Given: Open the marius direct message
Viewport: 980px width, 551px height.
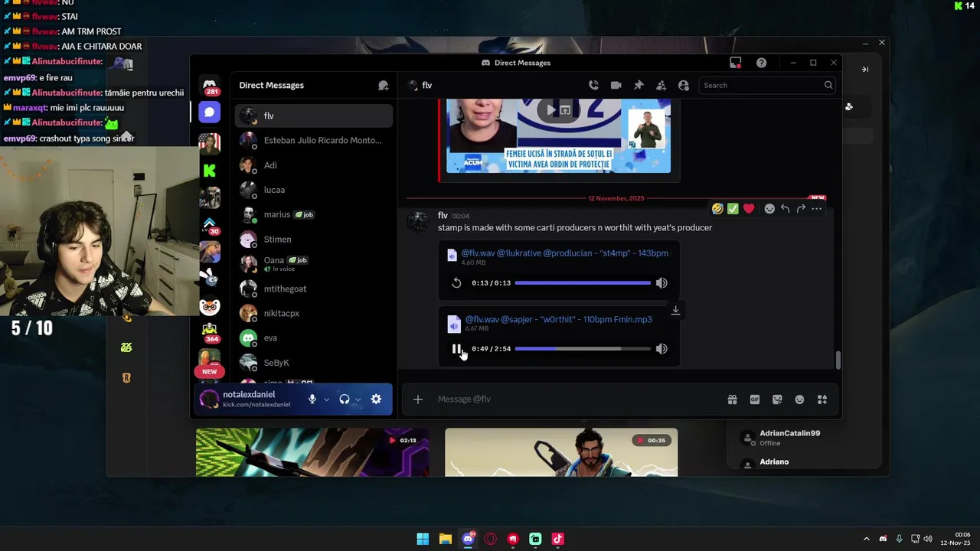Looking at the screenshot, I should [x=314, y=214].
